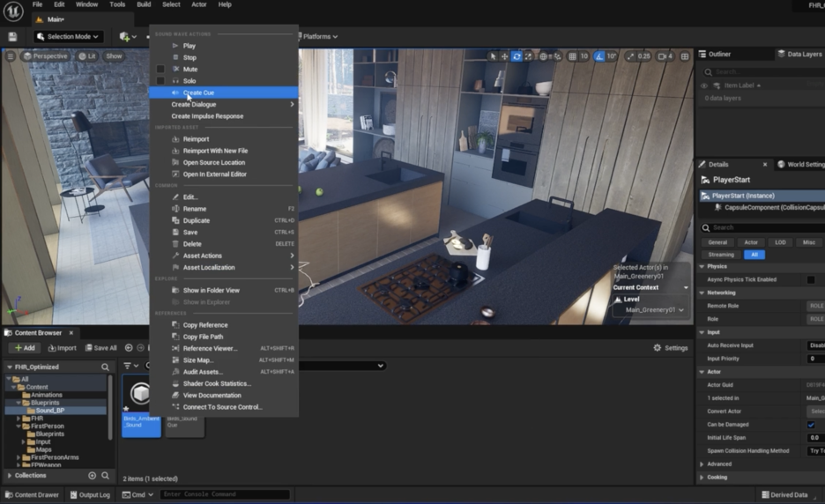Save the current level with the disk icon
Viewport: 825px width, 504px height.
[12, 36]
